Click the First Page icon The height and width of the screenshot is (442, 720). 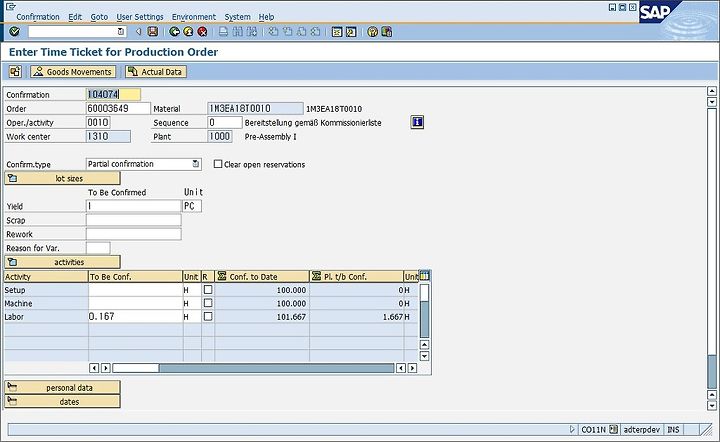click(273, 32)
